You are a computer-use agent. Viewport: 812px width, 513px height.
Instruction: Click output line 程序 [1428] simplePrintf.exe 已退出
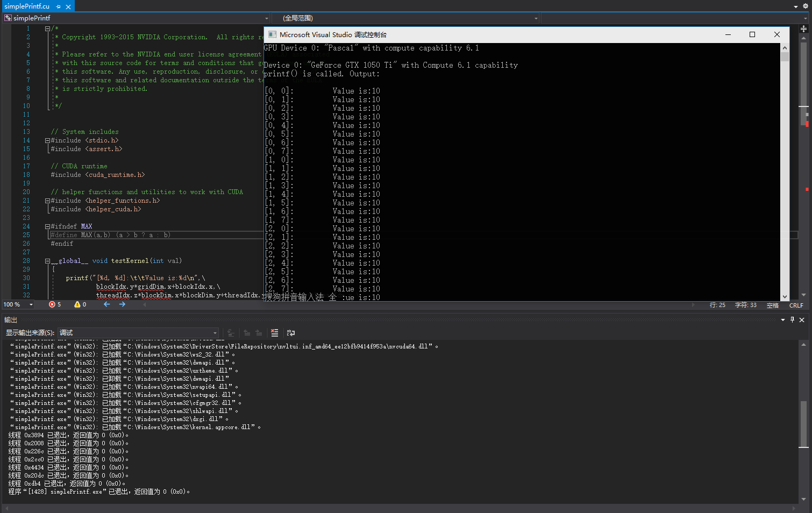tap(99, 491)
